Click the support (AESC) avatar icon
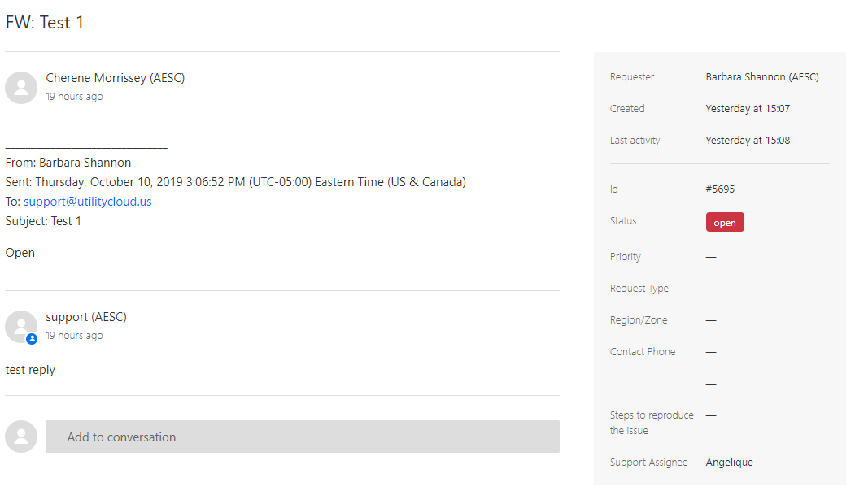The height and width of the screenshot is (504, 855). point(21,326)
